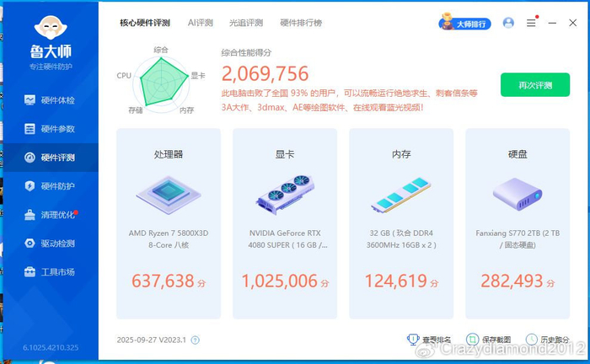The height and width of the screenshot is (364, 590).
Task: Click memory score 124,619
Action: click(396, 281)
